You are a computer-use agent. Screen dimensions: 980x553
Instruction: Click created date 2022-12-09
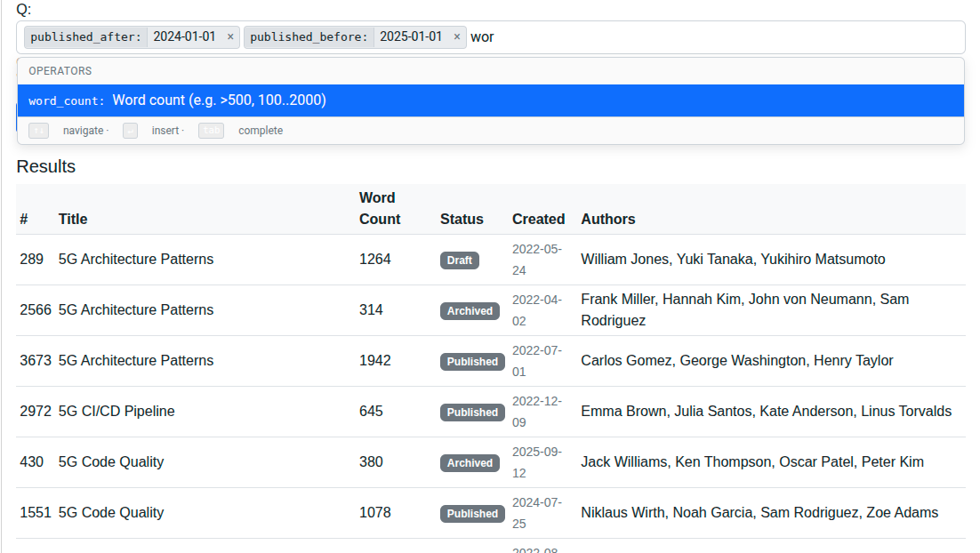pyautogui.click(x=537, y=412)
